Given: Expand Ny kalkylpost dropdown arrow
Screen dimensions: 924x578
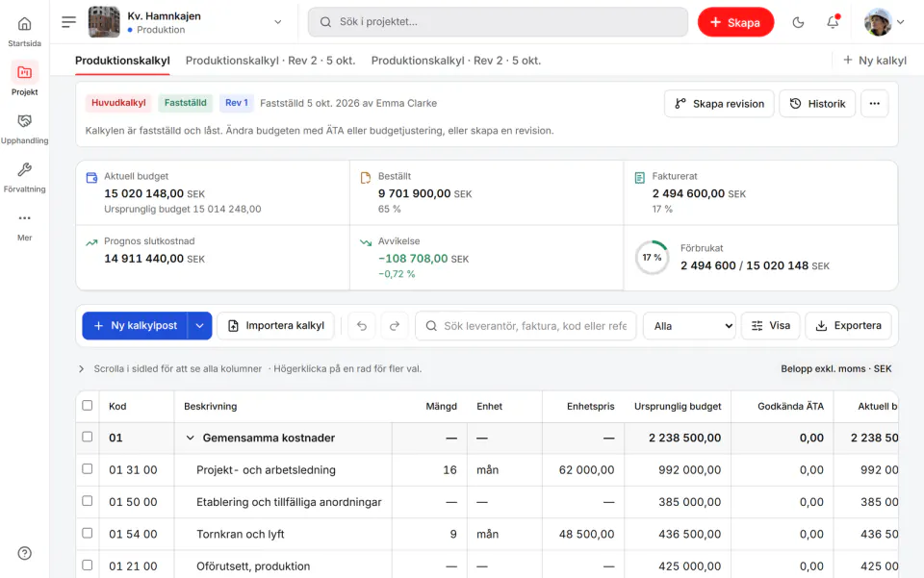Looking at the screenshot, I should pyautogui.click(x=200, y=325).
